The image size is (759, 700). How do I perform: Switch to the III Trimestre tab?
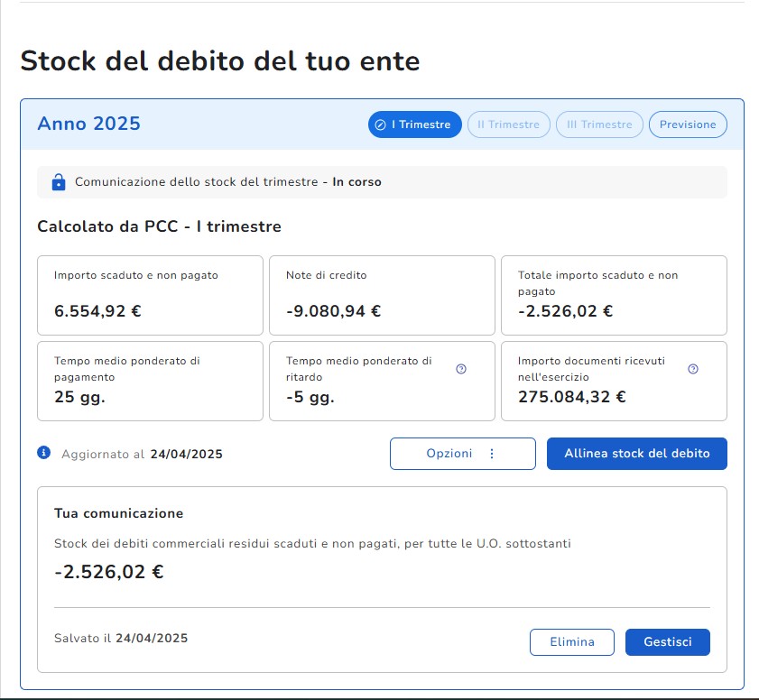point(600,124)
